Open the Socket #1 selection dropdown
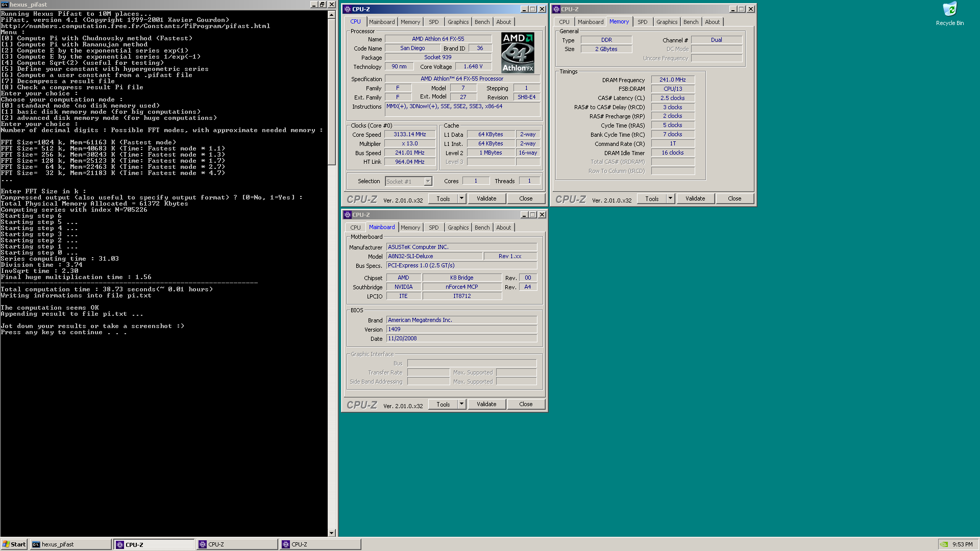Viewport: 980px width, 551px height. tap(409, 181)
